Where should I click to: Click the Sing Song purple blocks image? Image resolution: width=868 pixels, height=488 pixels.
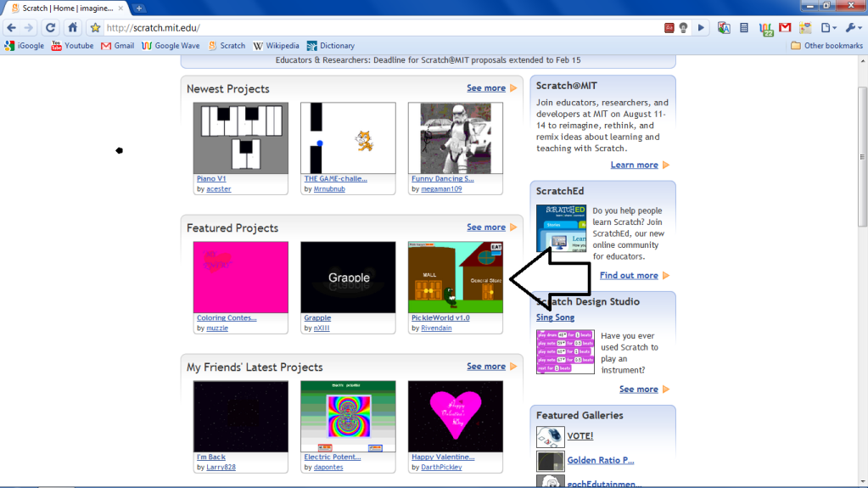[x=565, y=351]
